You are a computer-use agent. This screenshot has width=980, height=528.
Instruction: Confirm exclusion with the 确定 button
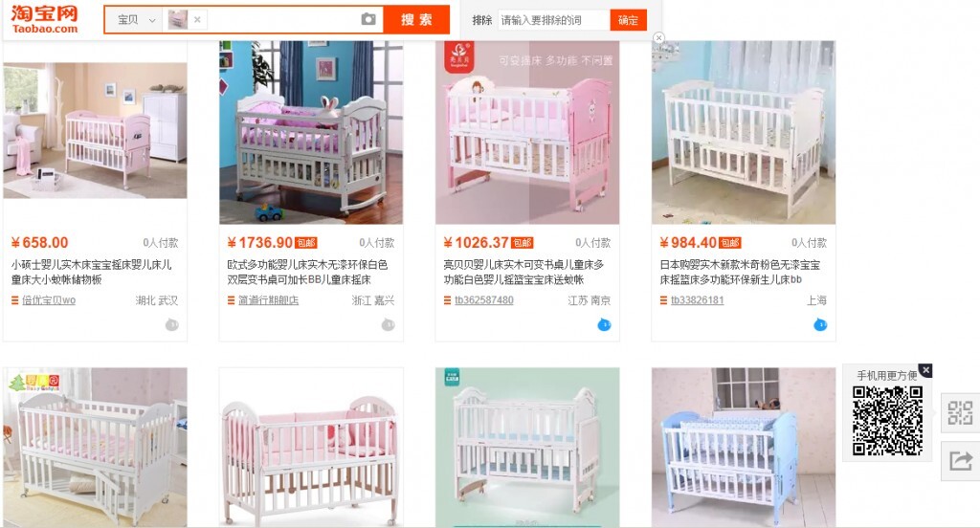tap(628, 20)
